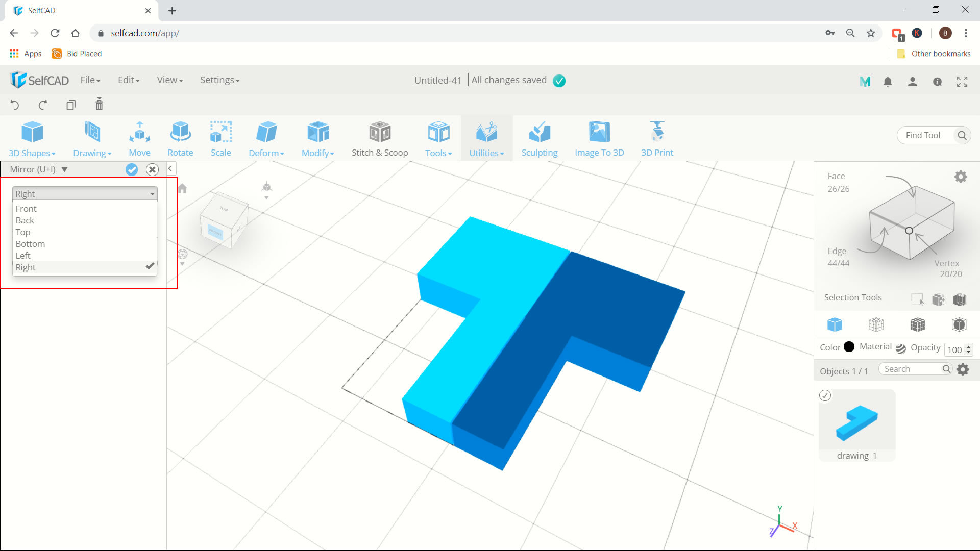Open the Image To 3D tool
This screenshot has height=551, width=980.
tap(599, 139)
